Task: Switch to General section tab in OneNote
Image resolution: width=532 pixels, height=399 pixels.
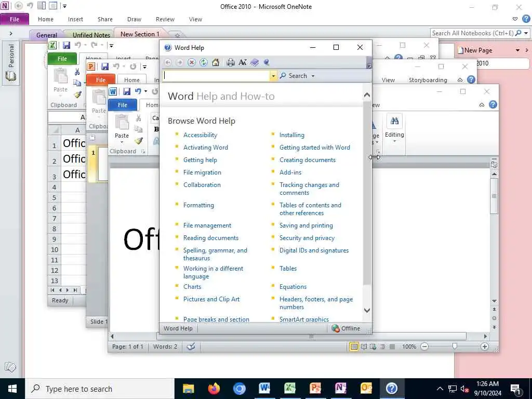Action: (x=47, y=35)
